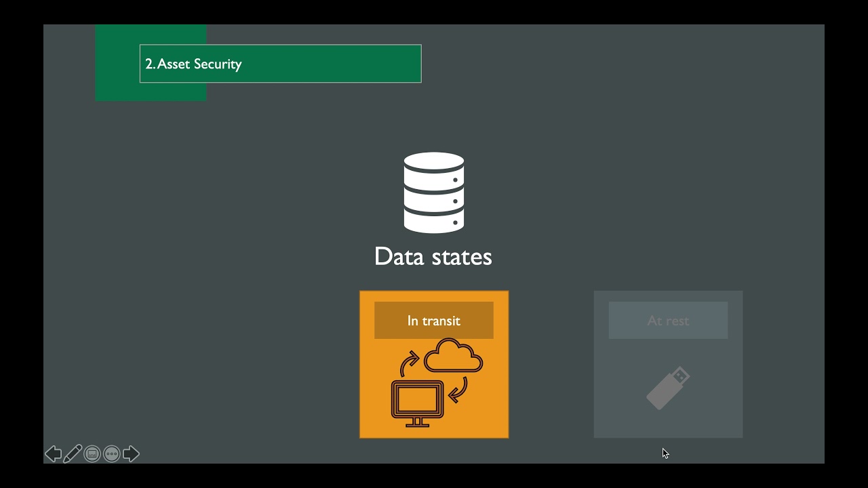
Task: Click the dimmed USB drive icon
Action: 668,388
